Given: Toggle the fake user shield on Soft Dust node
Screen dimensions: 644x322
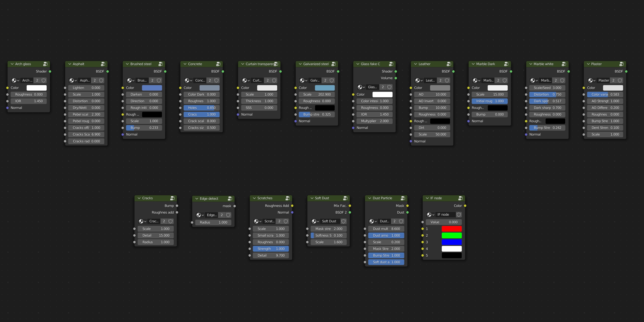Looking at the screenshot, I should pyautogui.click(x=344, y=221).
